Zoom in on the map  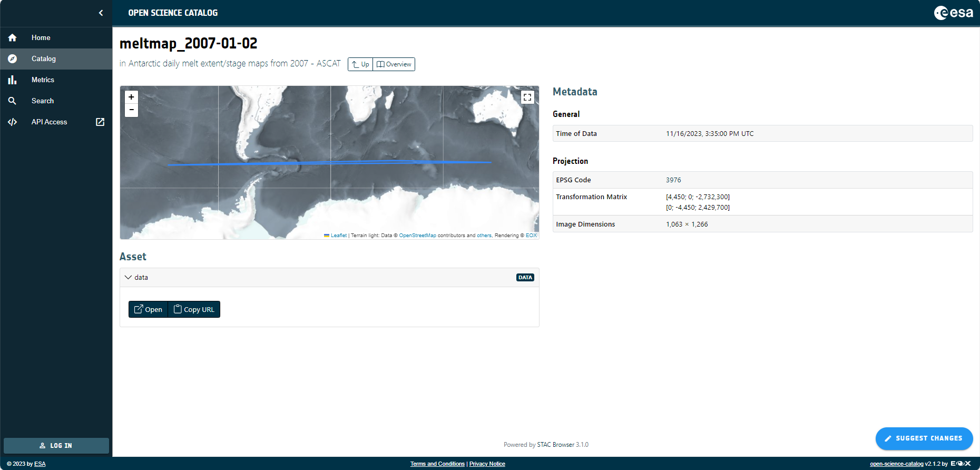[x=131, y=97]
